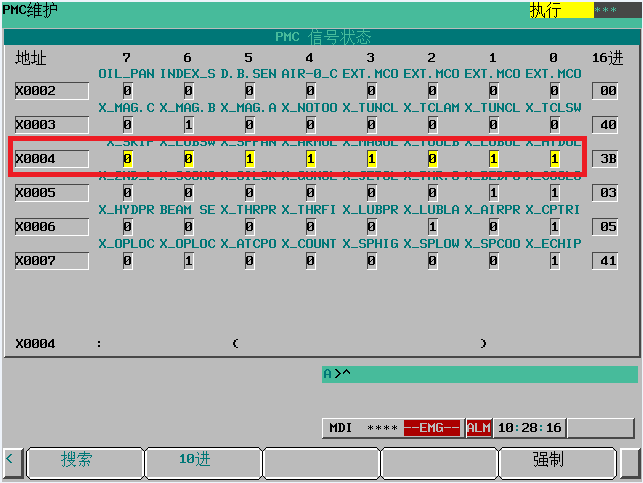Click the hex value 3B for X0004
Image resolution: width=643 pixels, height=483 pixels.
tap(606, 159)
